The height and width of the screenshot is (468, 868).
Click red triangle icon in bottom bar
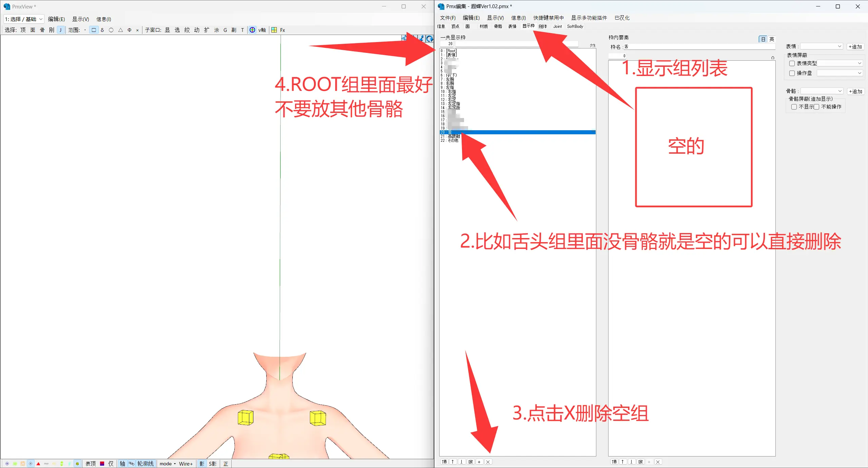click(x=38, y=464)
